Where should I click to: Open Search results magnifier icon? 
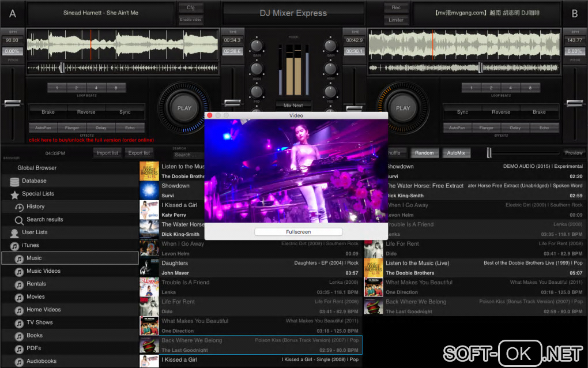coord(19,220)
